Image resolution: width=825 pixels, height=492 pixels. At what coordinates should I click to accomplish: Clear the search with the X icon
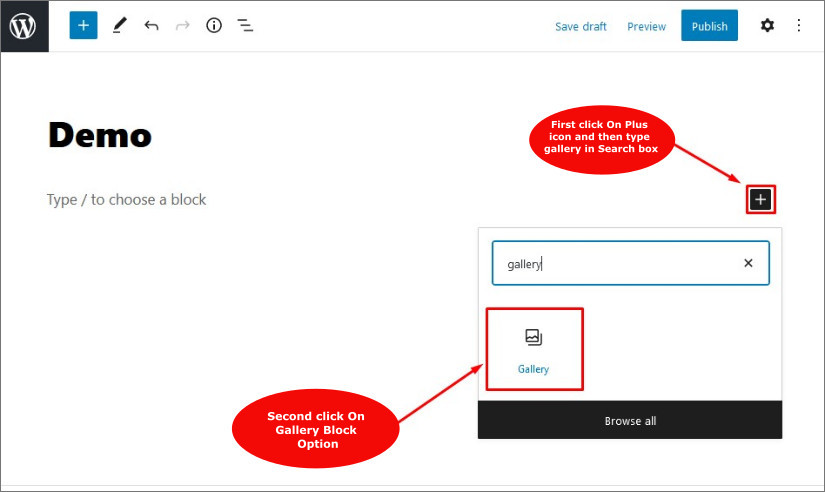click(748, 264)
